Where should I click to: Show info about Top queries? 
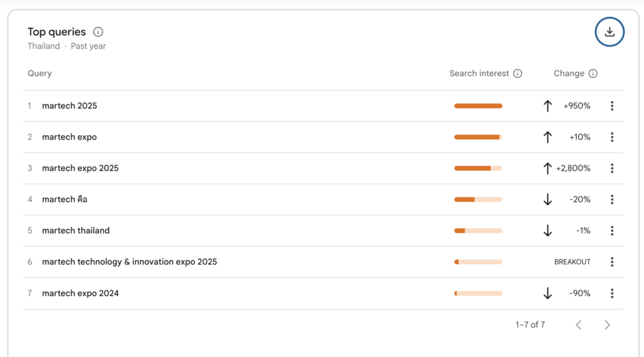click(98, 32)
